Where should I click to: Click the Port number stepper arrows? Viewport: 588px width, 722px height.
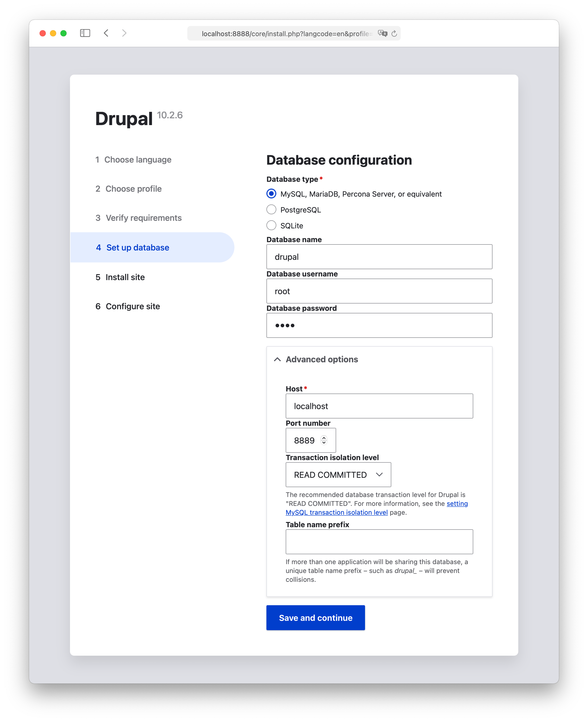click(324, 440)
